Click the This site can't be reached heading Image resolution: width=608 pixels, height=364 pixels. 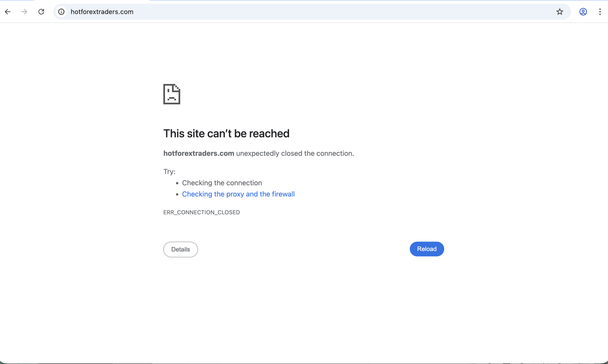[226, 133]
